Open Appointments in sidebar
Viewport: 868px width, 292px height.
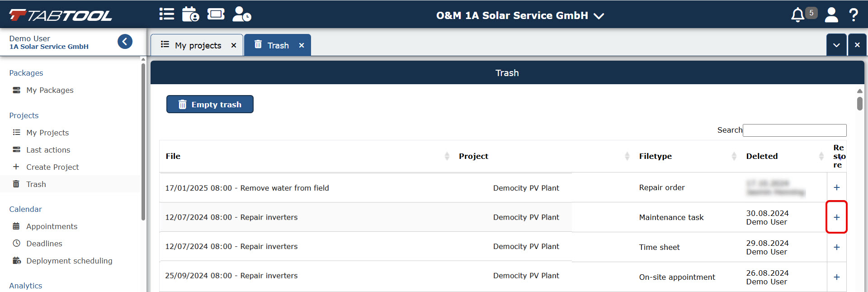pos(52,226)
